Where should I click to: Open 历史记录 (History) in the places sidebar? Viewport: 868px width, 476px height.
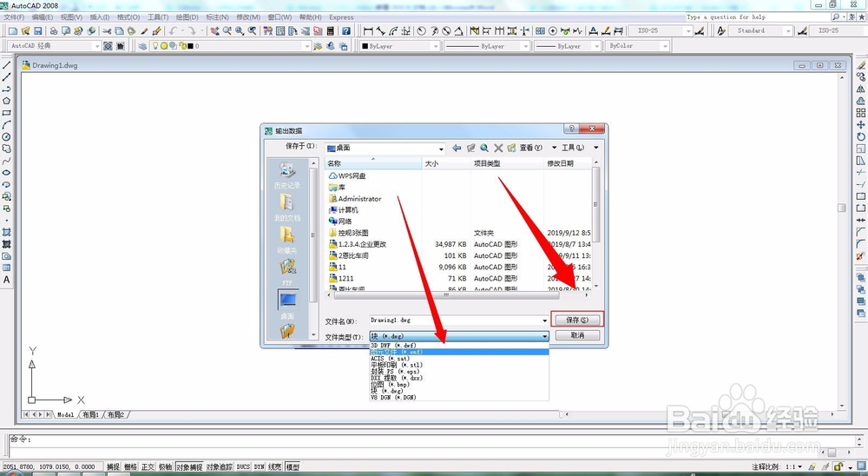pyautogui.click(x=286, y=175)
